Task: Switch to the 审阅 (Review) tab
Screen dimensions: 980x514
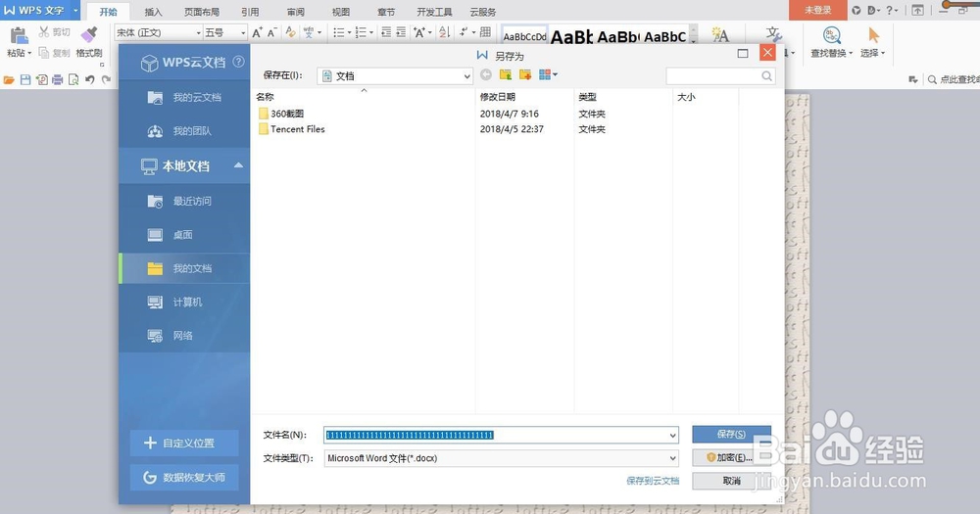Action: click(296, 12)
